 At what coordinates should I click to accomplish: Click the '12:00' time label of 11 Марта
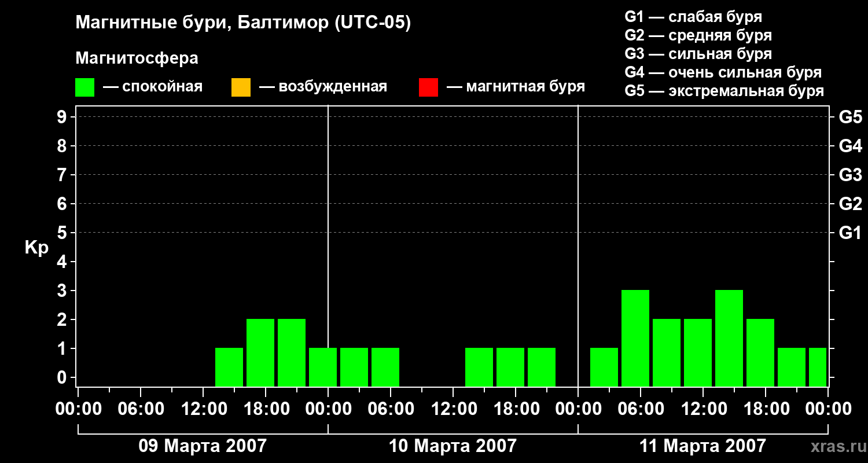click(703, 409)
